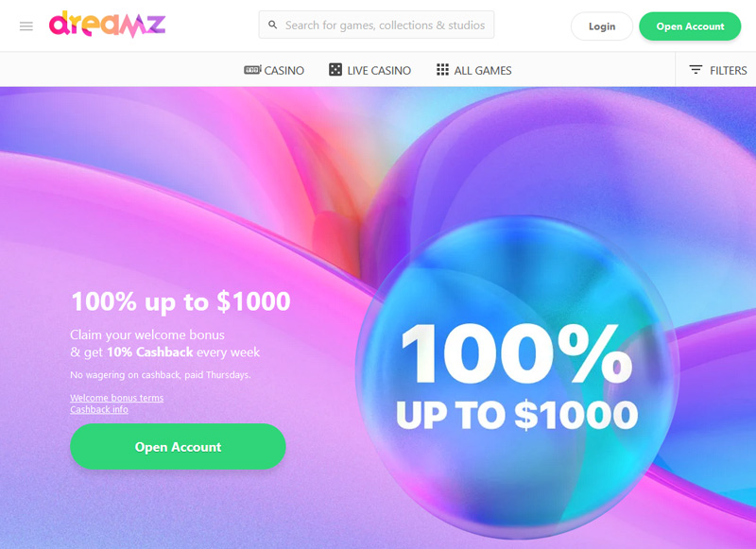Click Open Account in the header

[x=690, y=26]
